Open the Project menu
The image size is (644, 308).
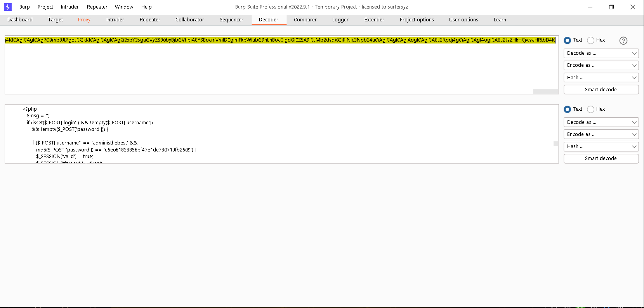[x=45, y=7]
